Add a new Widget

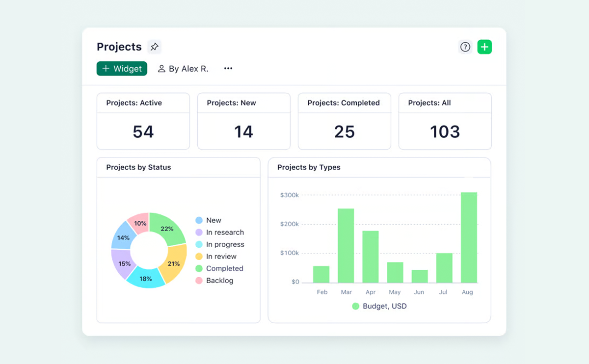click(x=122, y=69)
